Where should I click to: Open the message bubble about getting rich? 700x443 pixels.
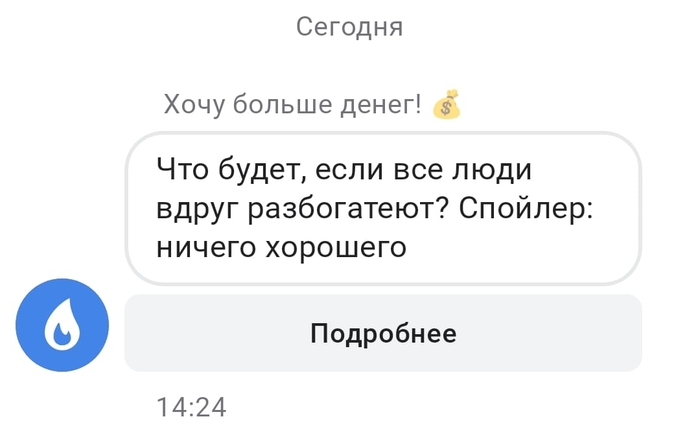point(382,208)
